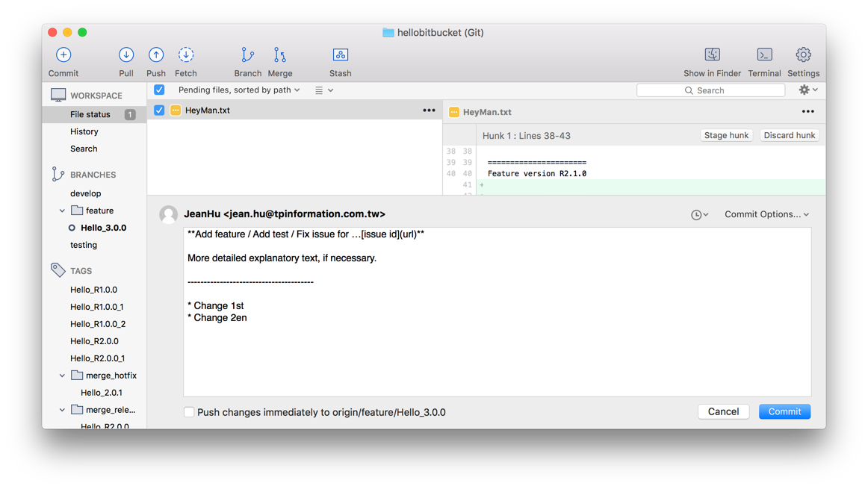
Task: Collapse the merge_rele... tag folder
Action: 62,410
